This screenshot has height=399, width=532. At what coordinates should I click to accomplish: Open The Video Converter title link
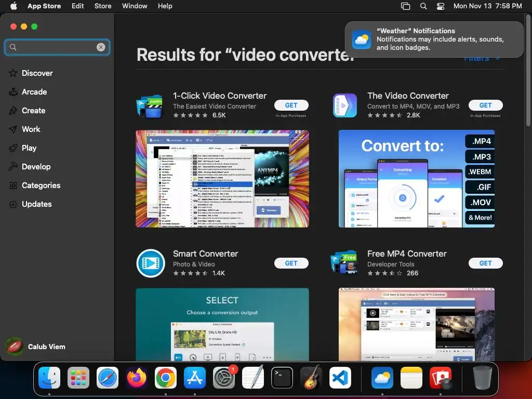pyautogui.click(x=408, y=96)
